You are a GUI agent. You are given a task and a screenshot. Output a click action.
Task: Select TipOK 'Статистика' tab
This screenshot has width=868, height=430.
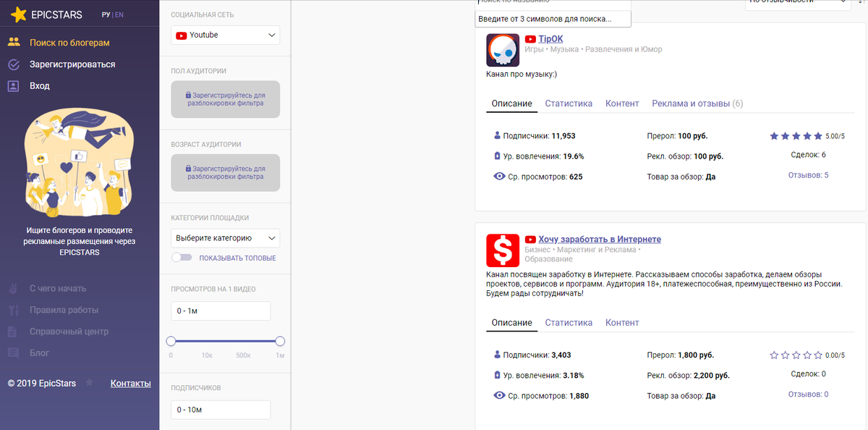point(569,104)
